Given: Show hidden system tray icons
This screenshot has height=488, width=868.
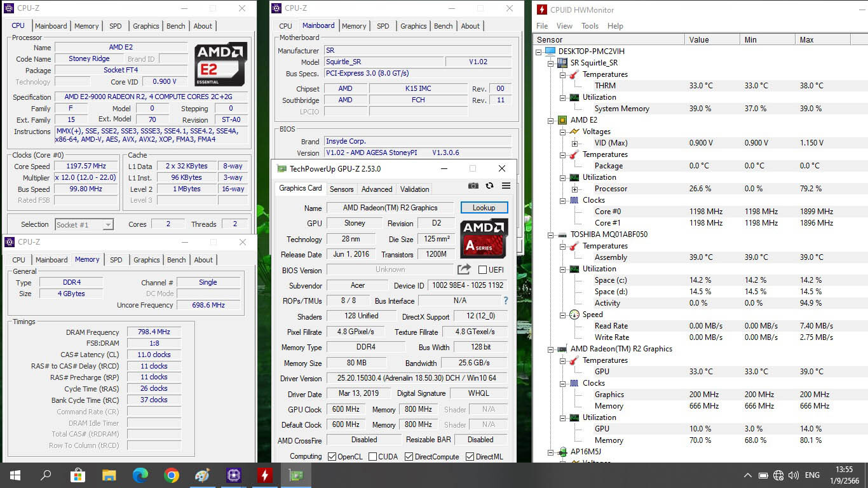Looking at the screenshot, I should [x=748, y=475].
